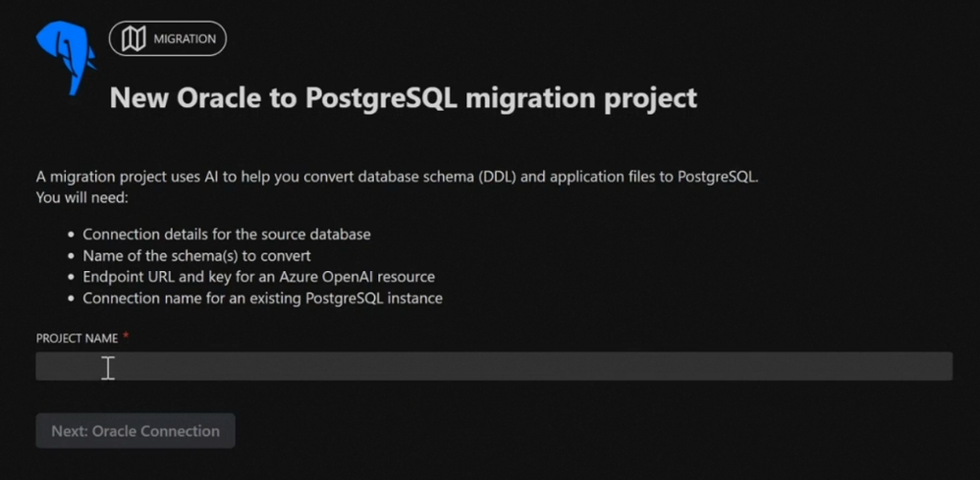Viewport: 980px width, 480px height.
Task: Click the bullet dot before "Endpoint URL"
Action: click(x=72, y=278)
